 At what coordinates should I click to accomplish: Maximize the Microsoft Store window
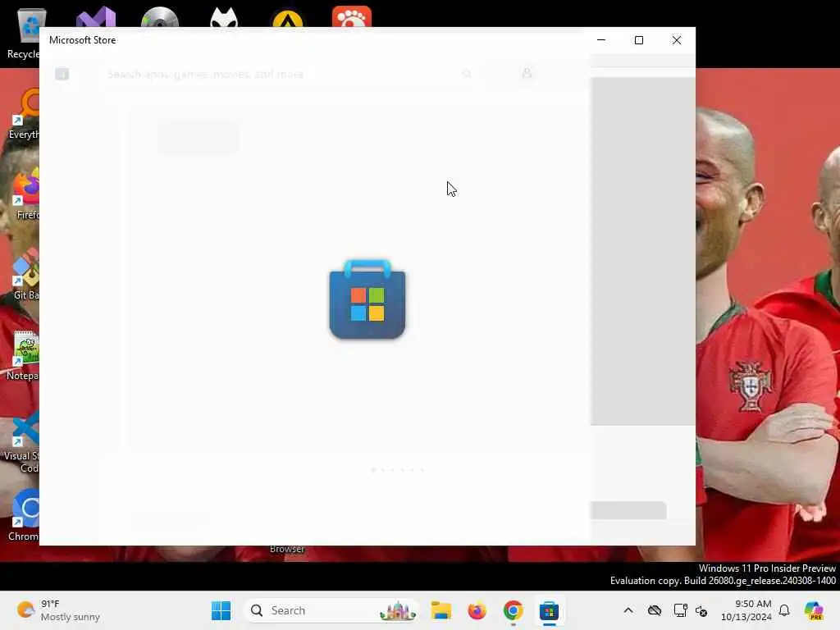pyautogui.click(x=638, y=40)
